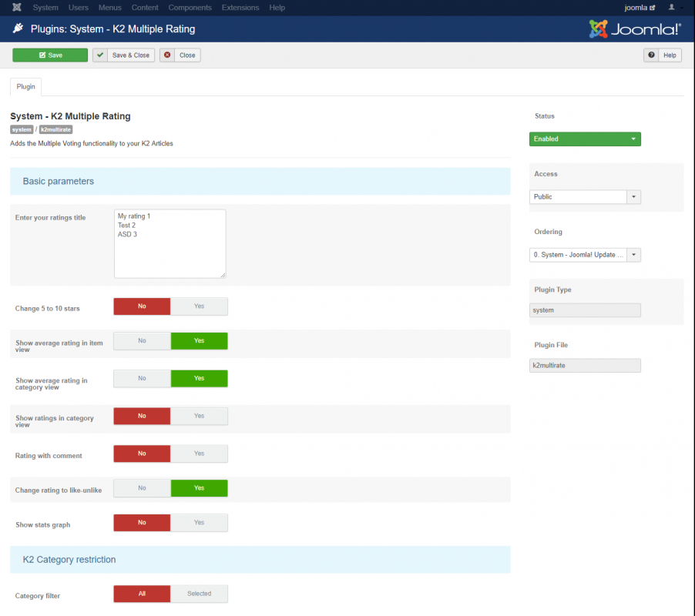Set Show average rating in item view to No
The image size is (695, 616).
(x=142, y=341)
